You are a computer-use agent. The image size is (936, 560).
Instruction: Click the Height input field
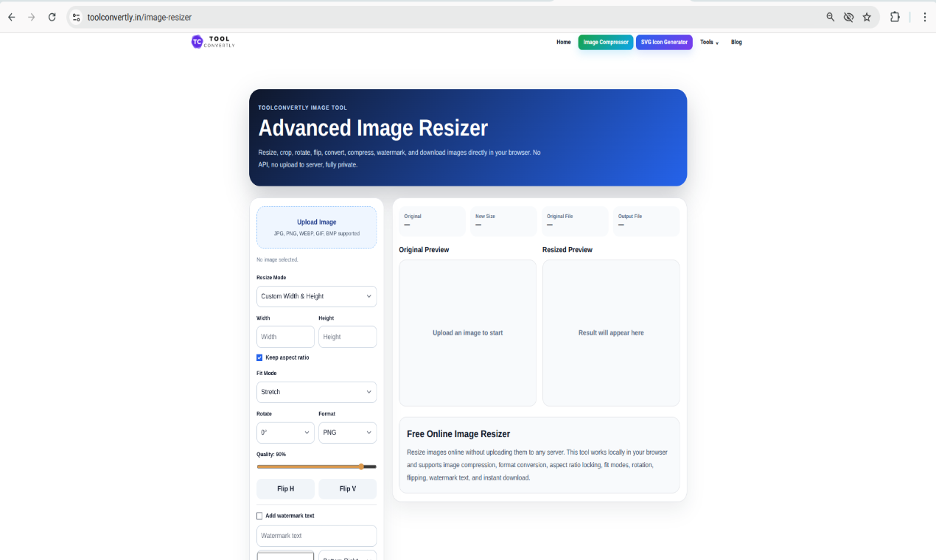tap(347, 337)
